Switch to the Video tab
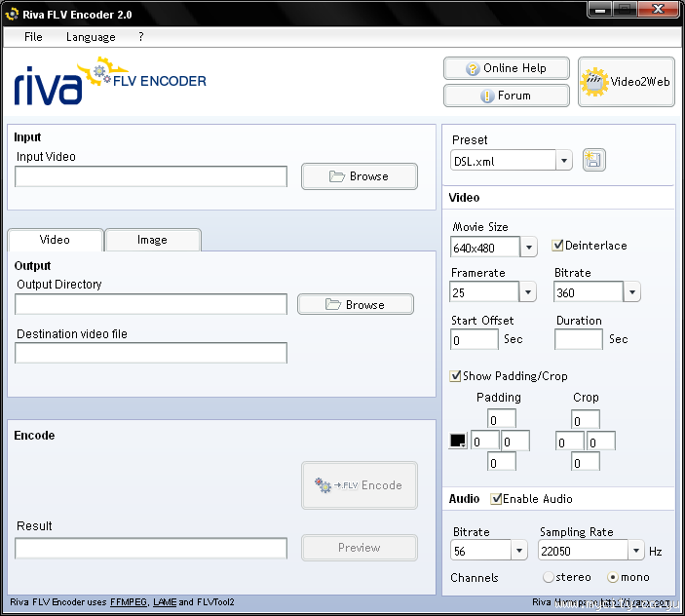The width and height of the screenshot is (685, 616). [x=55, y=240]
